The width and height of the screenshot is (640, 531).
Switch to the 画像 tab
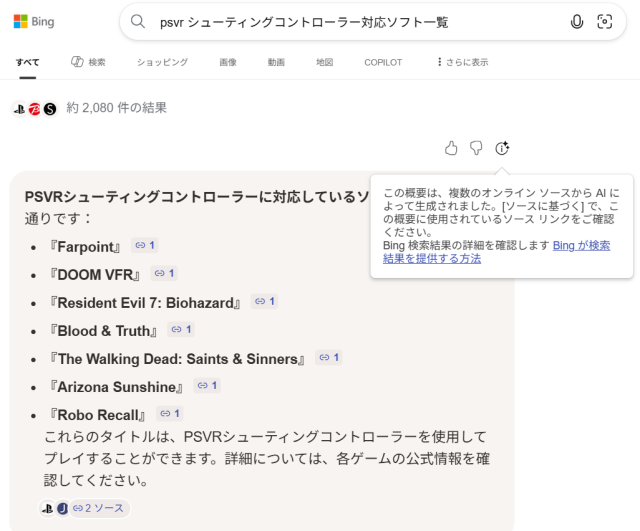228,62
